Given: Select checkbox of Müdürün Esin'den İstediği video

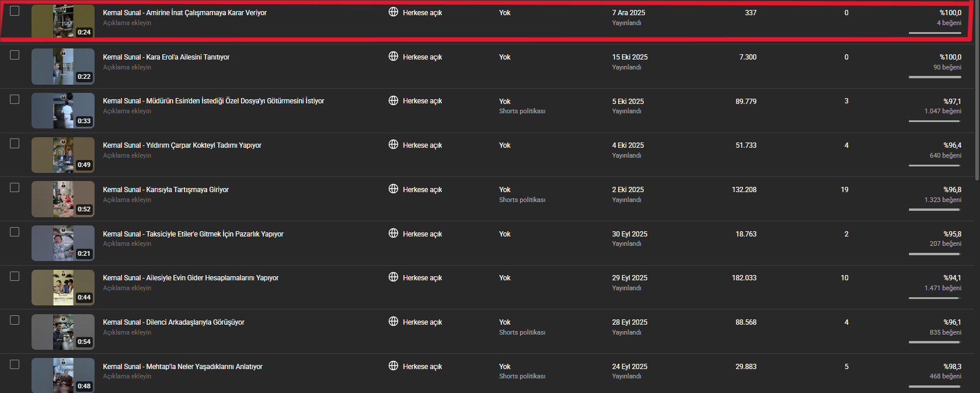Looking at the screenshot, I should coord(15,99).
